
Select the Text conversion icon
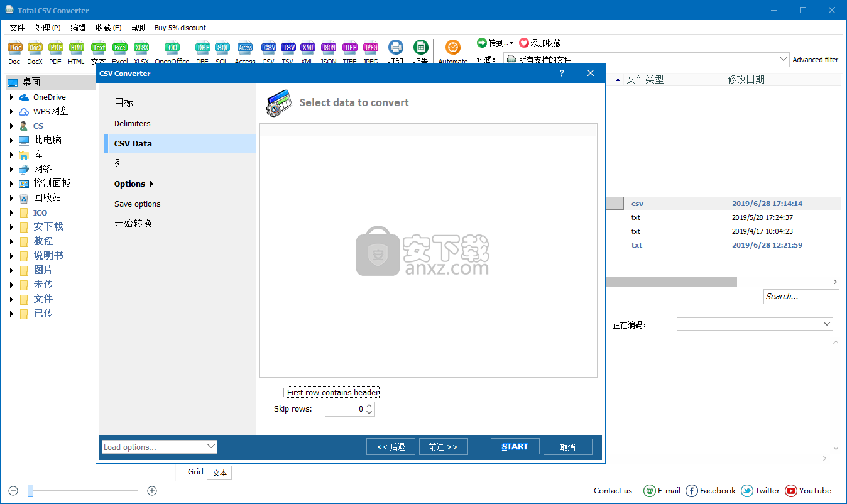pos(99,48)
